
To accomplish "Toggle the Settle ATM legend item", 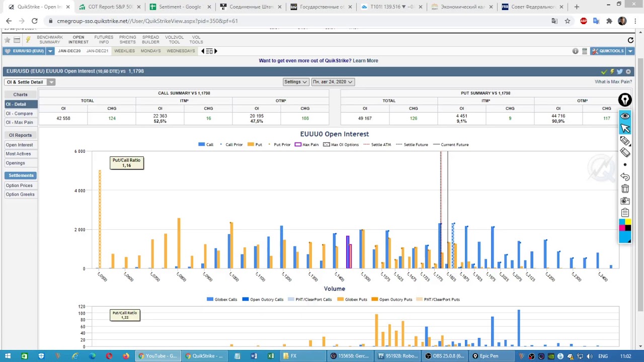I will [x=377, y=145].
